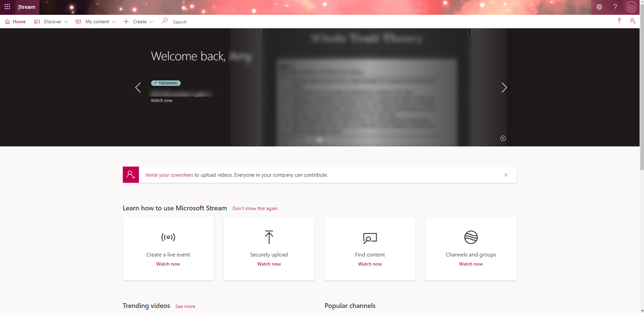Click the Stream app title
This screenshot has height=313, width=644.
(27, 7)
